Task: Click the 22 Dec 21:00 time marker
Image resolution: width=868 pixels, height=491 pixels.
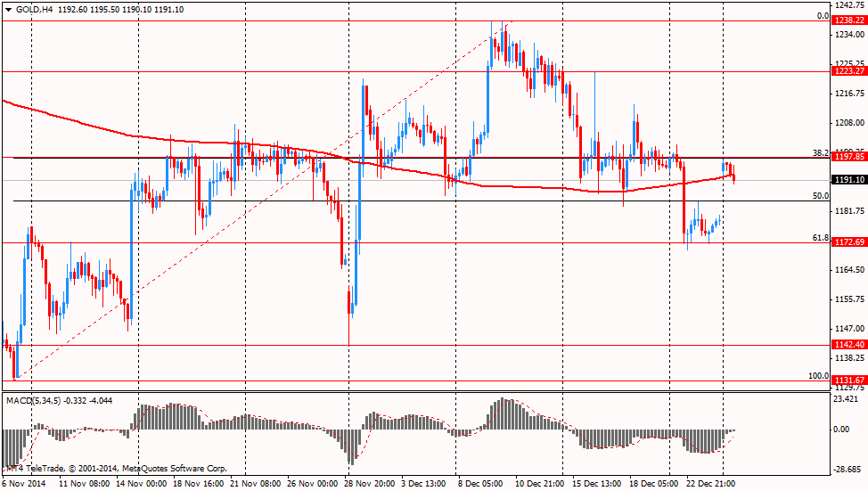Action: pyautogui.click(x=710, y=483)
